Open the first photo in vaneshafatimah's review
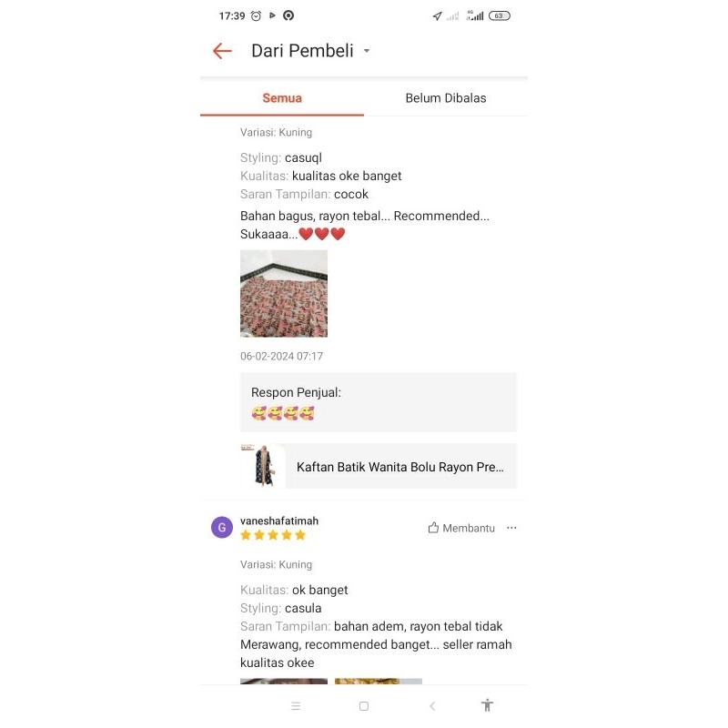This screenshot has height=728, width=728. coord(284,681)
